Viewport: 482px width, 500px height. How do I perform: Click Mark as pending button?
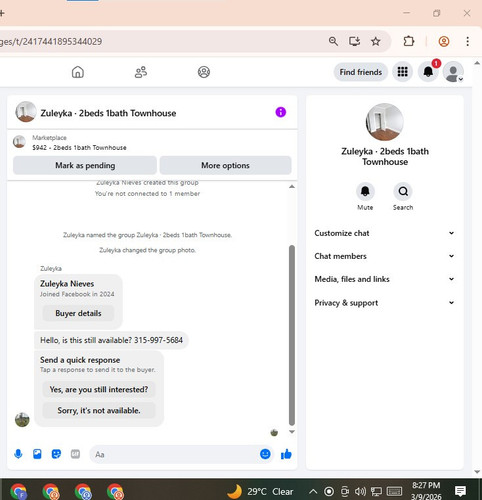point(85,165)
